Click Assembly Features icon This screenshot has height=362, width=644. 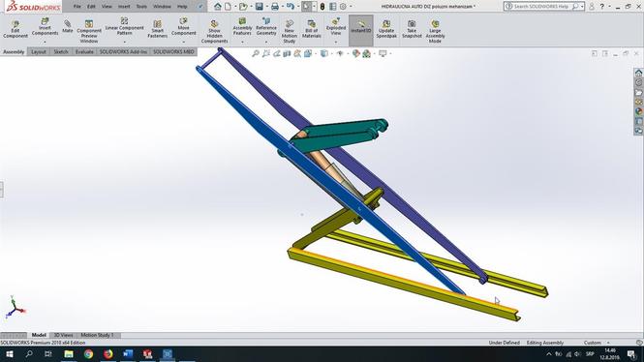[242, 21]
